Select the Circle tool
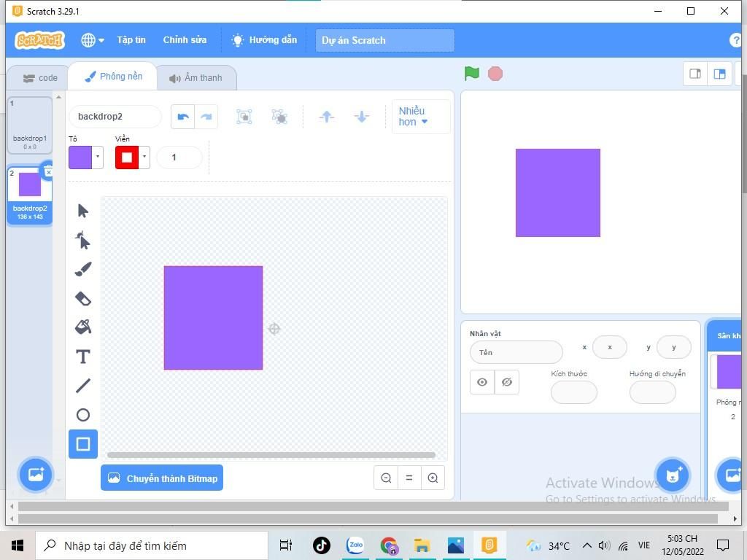 [x=83, y=415]
